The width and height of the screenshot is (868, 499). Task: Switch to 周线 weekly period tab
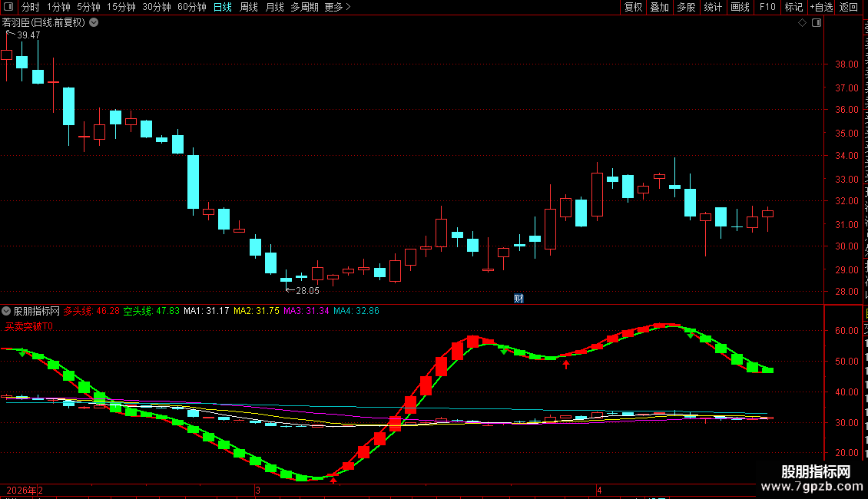249,7
